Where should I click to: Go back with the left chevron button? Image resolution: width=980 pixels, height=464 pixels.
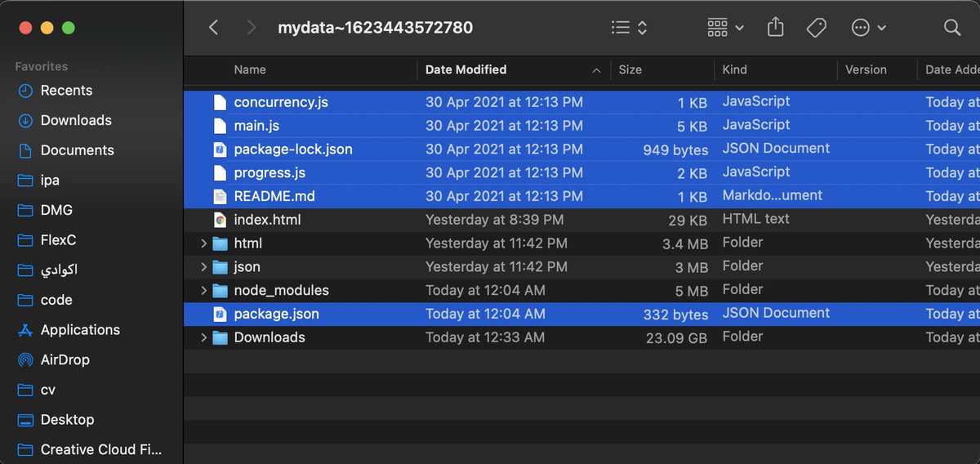[x=213, y=28]
